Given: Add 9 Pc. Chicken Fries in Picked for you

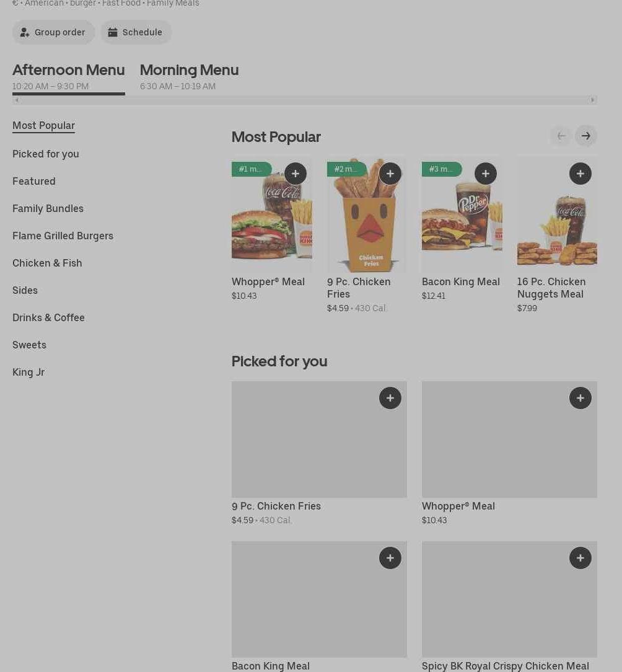Looking at the screenshot, I should (390, 398).
